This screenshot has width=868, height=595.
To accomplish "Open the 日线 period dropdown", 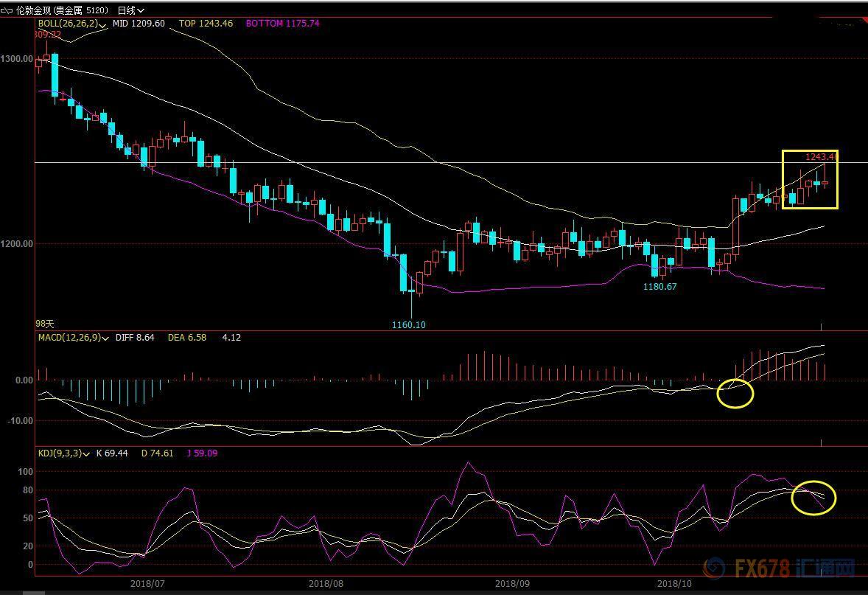I will [x=130, y=10].
